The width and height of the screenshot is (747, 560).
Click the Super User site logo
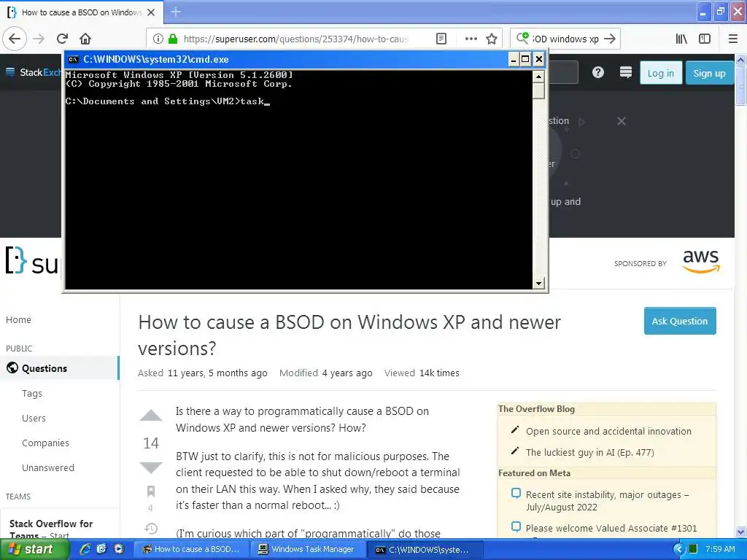[32, 260]
